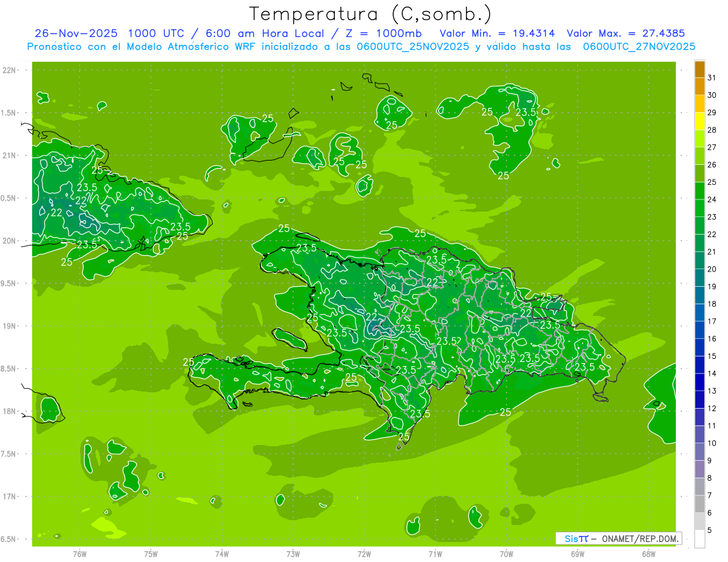The width and height of the screenshot is (728, 562).
Task: Pick the gray swatch between 6 and 7
Action: [699, 504]
